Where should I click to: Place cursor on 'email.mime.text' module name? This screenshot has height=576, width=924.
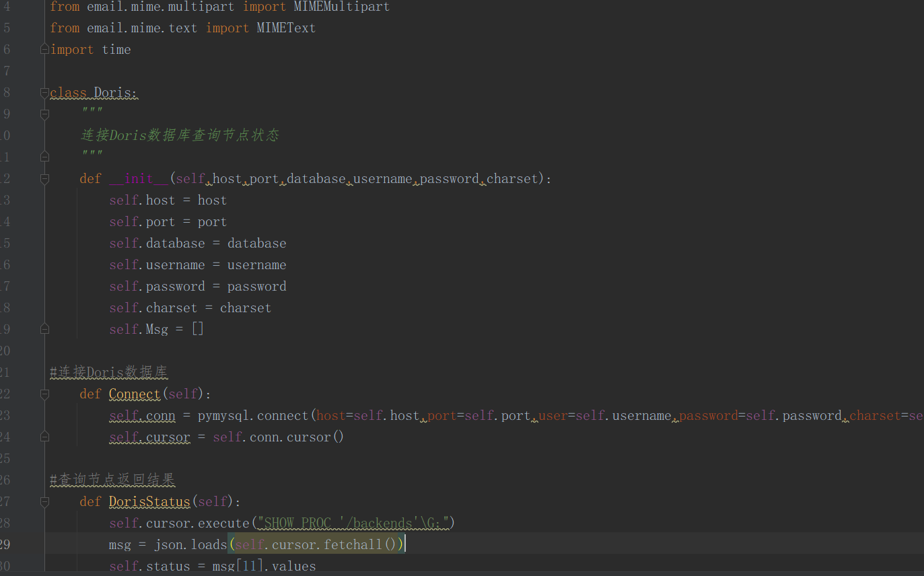pos(142,28)
